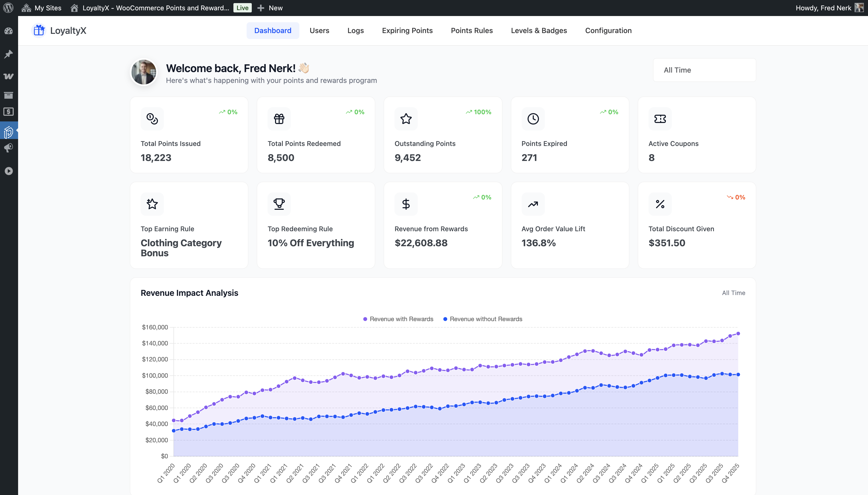
Task: Open the All Time filter on Revenue Impact Analysis
Action: (733, 293)
